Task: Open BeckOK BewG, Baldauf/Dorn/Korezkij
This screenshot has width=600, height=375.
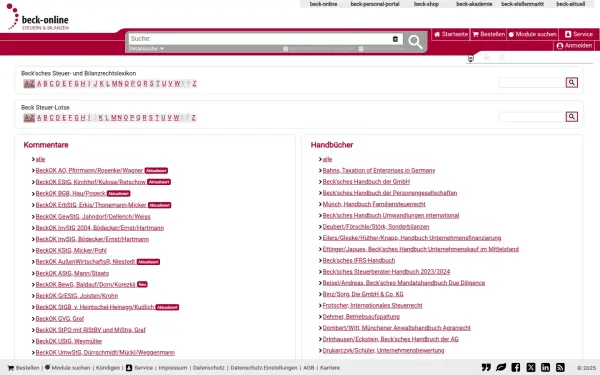Action: (x=85, y=284)
